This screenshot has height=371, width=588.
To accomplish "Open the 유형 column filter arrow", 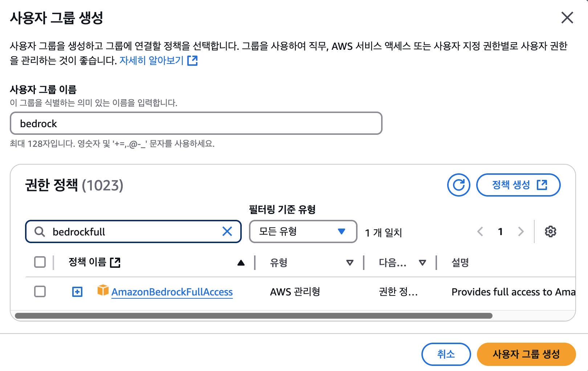I will point(350,263).
